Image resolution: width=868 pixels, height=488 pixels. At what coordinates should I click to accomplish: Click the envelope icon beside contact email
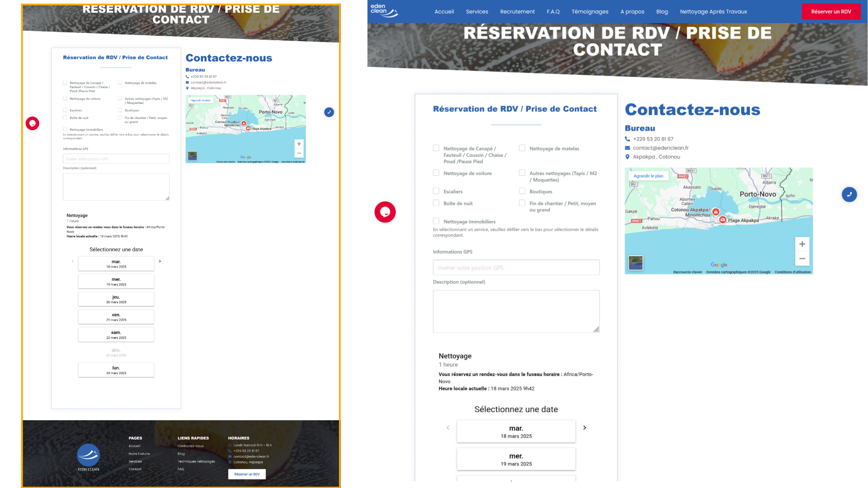(x=627, y=148)
